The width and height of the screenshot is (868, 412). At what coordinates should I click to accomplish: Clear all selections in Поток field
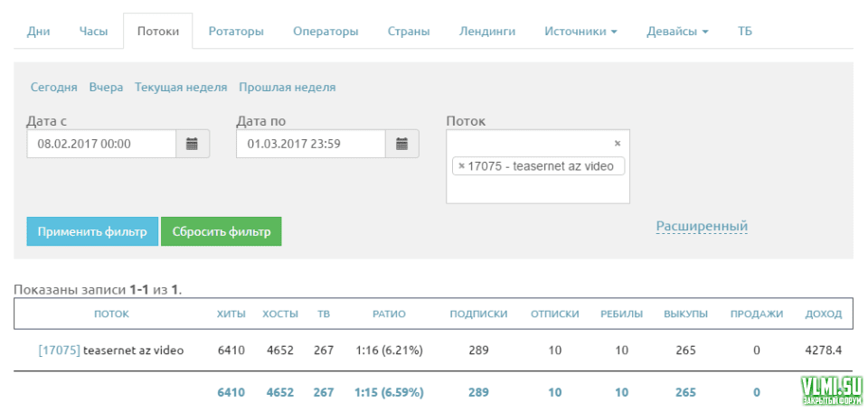(618, 143)
